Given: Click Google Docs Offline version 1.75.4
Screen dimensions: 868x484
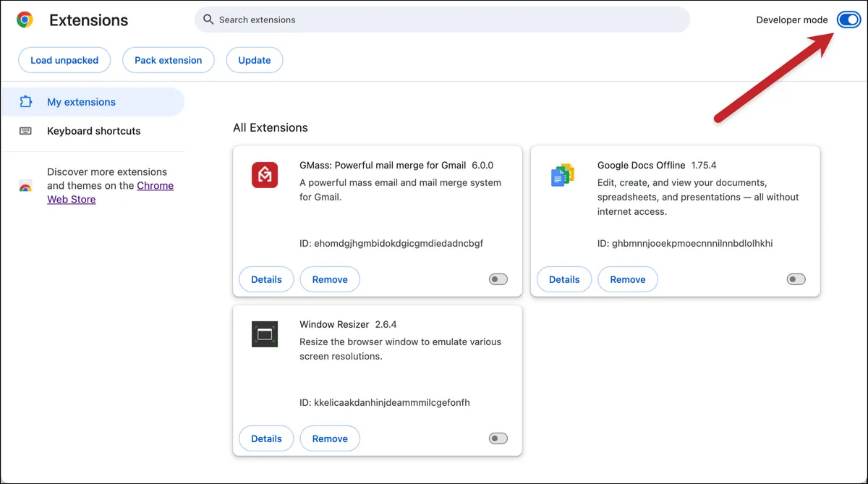Looking at the screenshot, I should (x=704, y=165).
